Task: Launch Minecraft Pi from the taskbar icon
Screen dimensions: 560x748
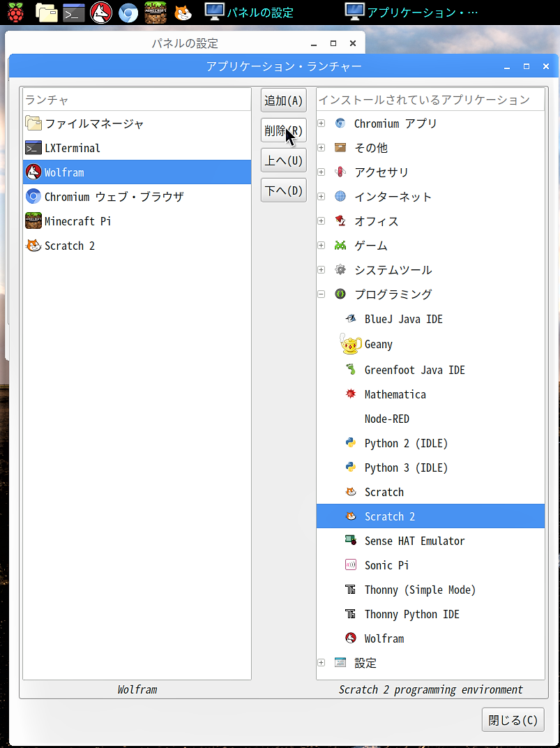Action: pyautogui.click(x=156, y=13)
